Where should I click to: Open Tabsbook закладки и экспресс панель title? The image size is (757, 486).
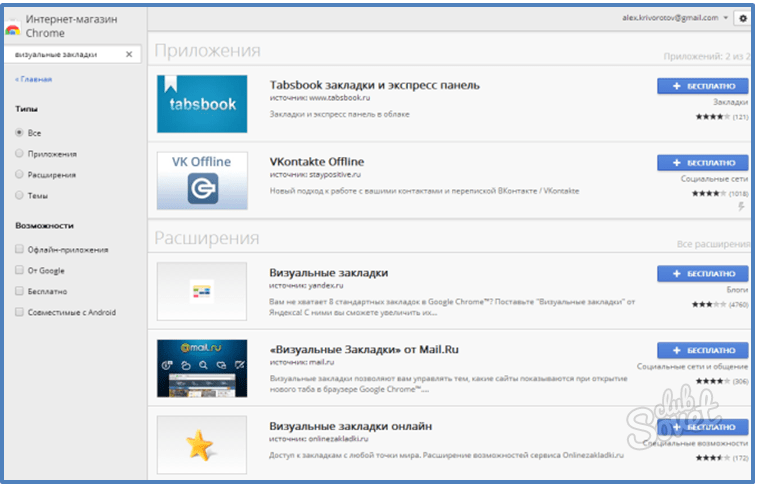pos(375,85)
